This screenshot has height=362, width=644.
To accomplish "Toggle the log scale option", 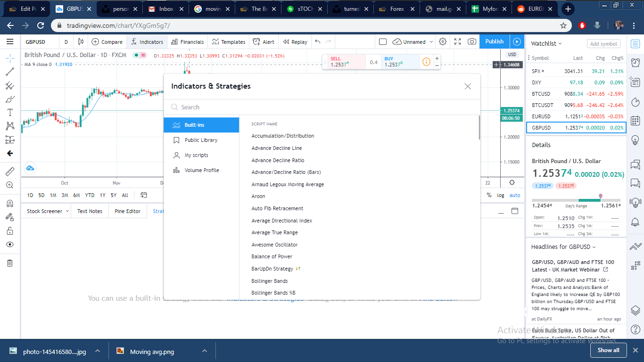I will click(501, 195).
